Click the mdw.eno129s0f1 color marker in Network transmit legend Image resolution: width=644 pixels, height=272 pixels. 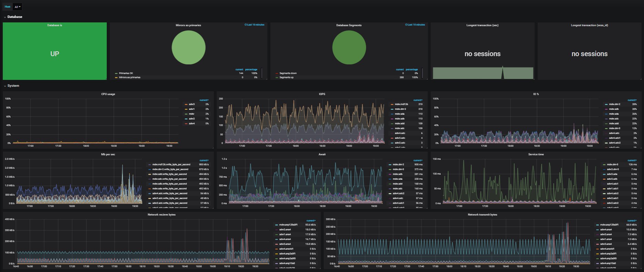click(597, 225)
